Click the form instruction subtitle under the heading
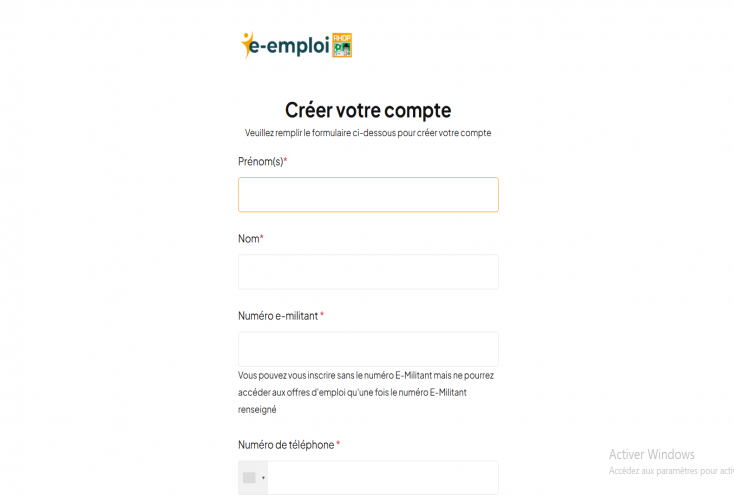The width and height of the screenshot is (734, 496). 368,133
